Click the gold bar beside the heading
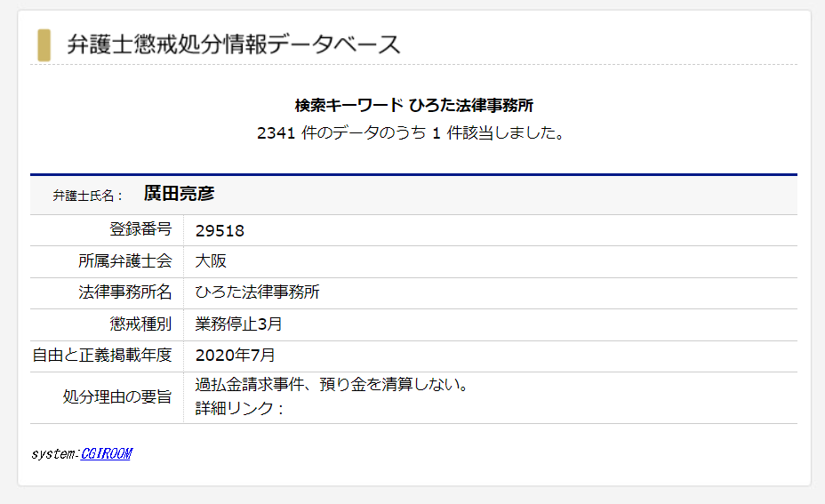The height and width of the screenshot is (504, 825). [x=44, y=44]
